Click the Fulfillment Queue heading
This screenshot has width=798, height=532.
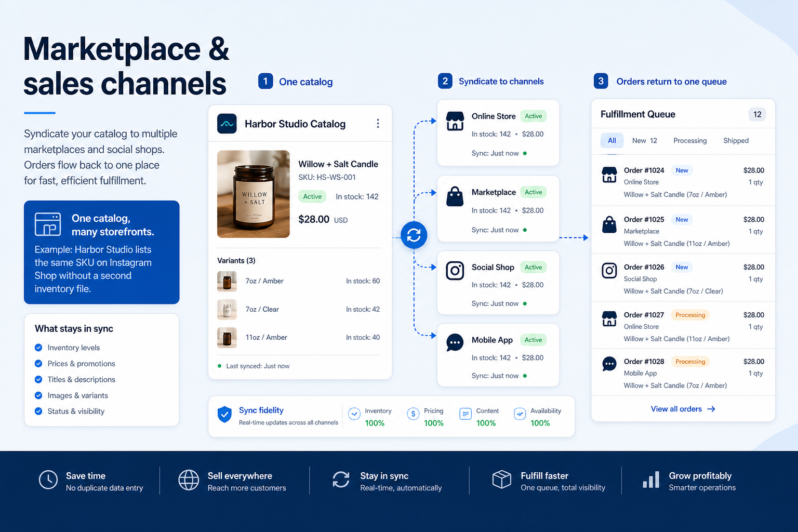[x=638, y=114]
